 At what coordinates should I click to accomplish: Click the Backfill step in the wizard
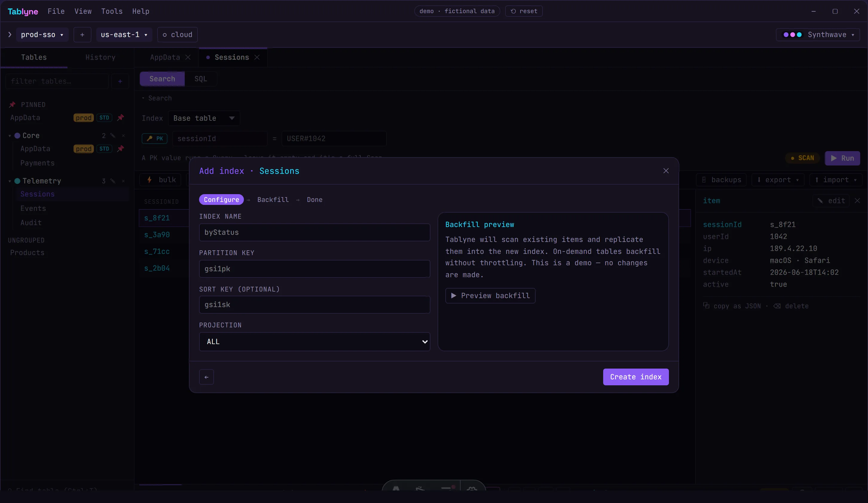point(273,200)
